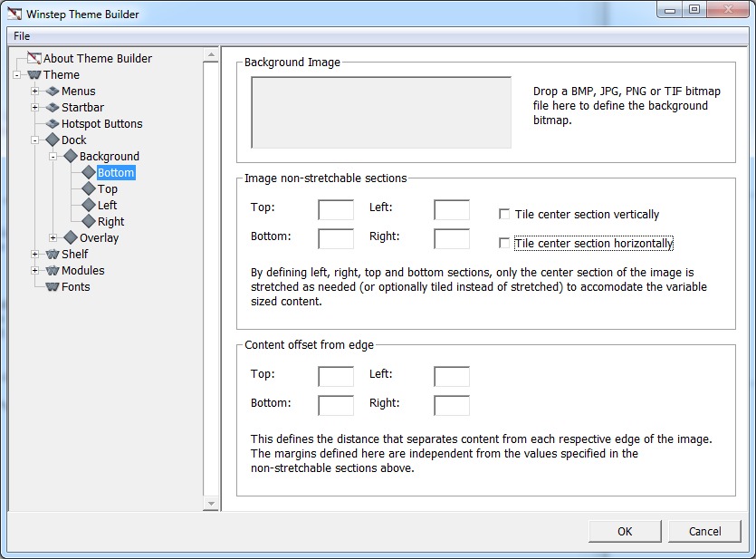Expand the Shelf tree node
Screen dimensions: 756x559
coord(34,255)
